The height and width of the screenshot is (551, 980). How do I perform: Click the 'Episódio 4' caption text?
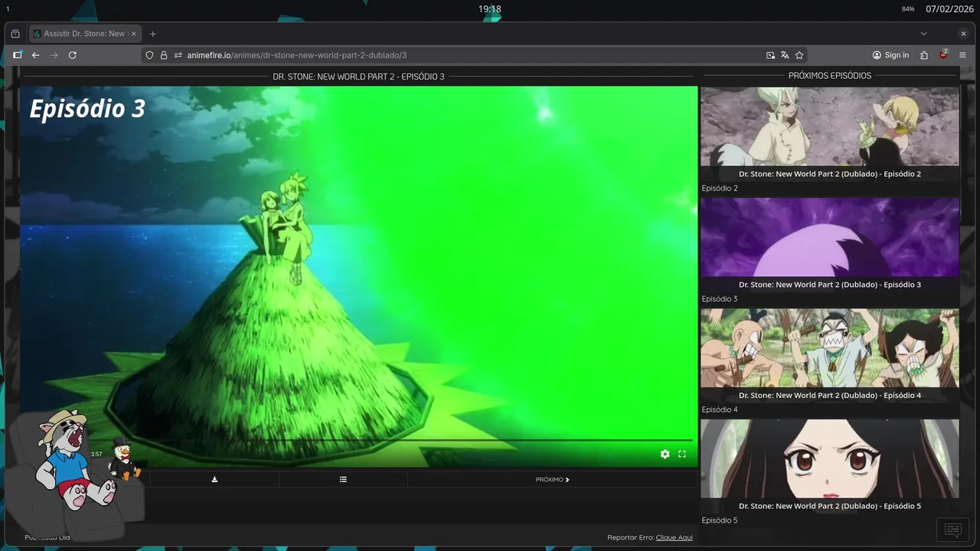(720, 409)
